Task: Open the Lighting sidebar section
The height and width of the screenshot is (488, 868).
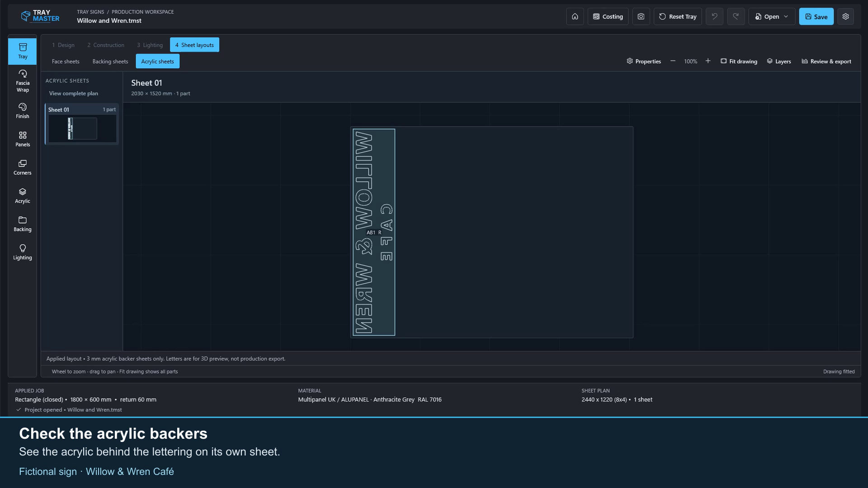Action: pos(22,252)
